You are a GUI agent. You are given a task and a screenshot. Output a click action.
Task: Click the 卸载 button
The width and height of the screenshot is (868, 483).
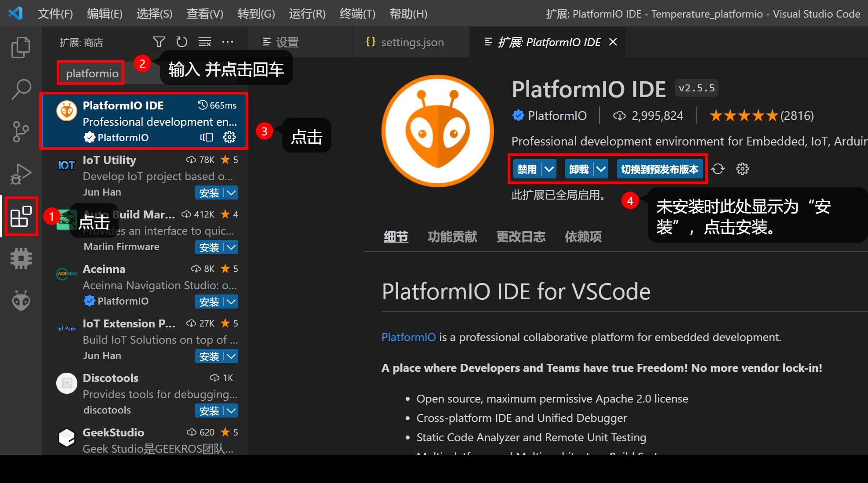click(579, 169)
